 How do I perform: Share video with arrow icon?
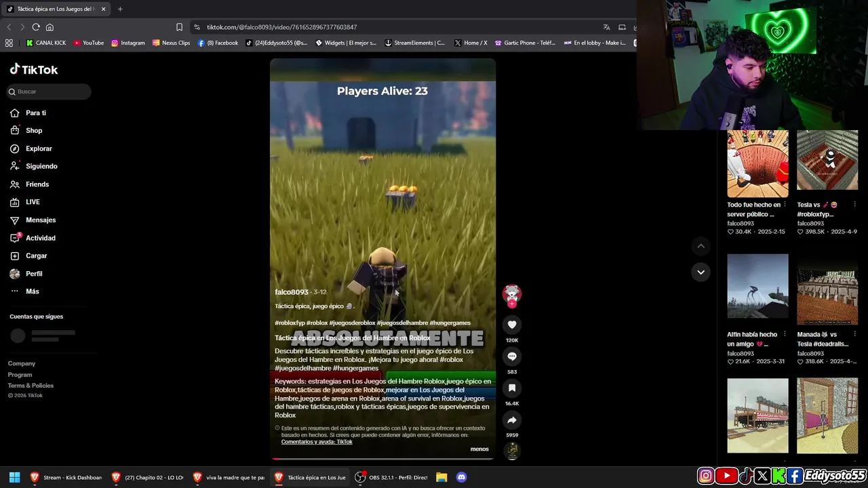click(512, 420)
